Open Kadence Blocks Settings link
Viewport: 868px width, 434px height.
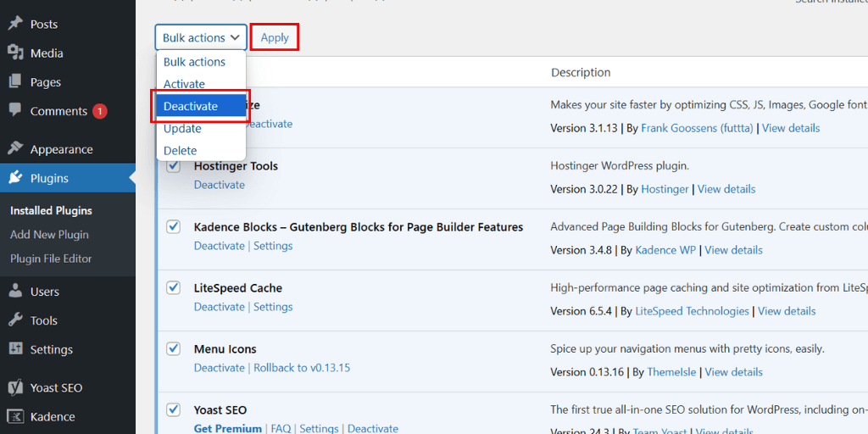(273, 246)
